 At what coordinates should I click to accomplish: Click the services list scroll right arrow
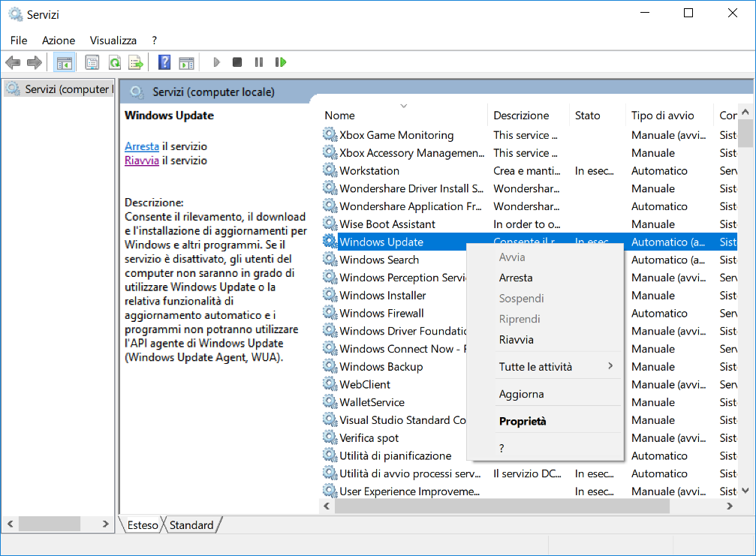pos(730,506)
